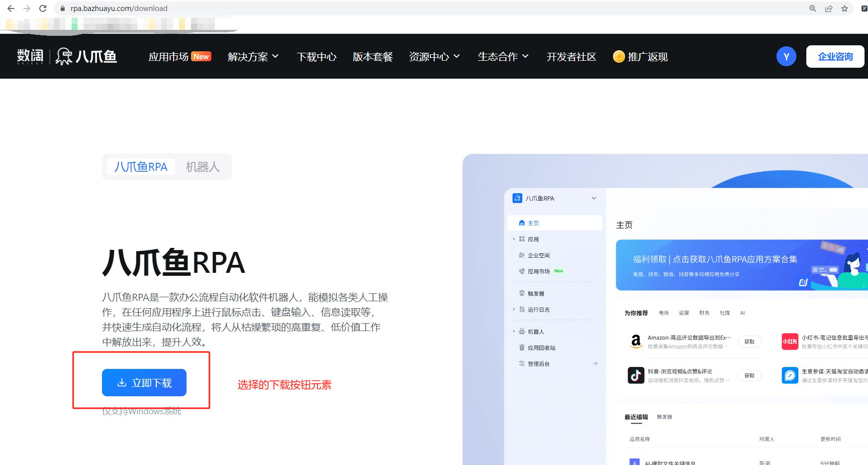Click the 生意参谋 compass app icon
This screenshot has height=465, width=868.
coord(790,375)
